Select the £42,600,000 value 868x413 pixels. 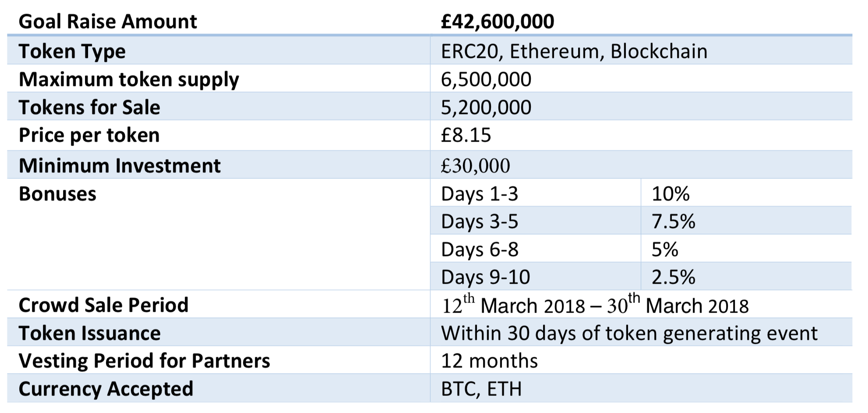coord(498,21)
